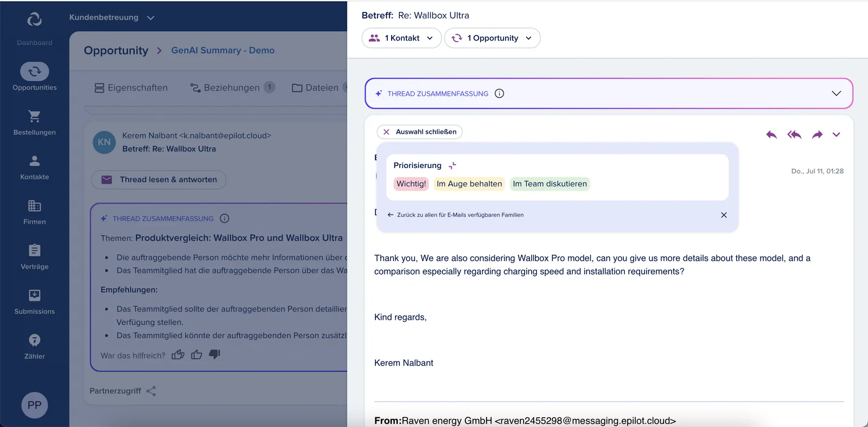Go to Bestellungen shopping cart icon
Viewport: 868px width, 427px height.
pos(34,116)
